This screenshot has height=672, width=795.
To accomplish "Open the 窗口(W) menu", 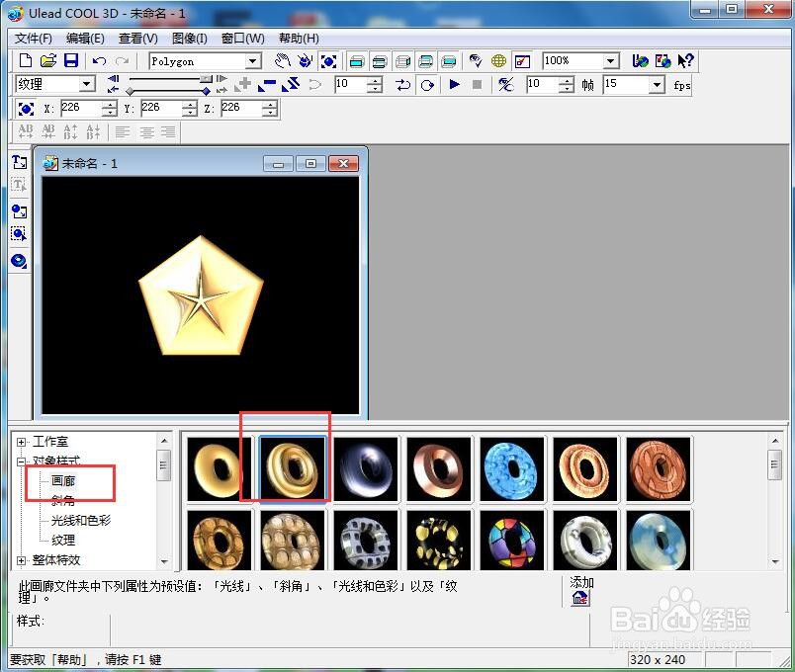I will (243, 39).
